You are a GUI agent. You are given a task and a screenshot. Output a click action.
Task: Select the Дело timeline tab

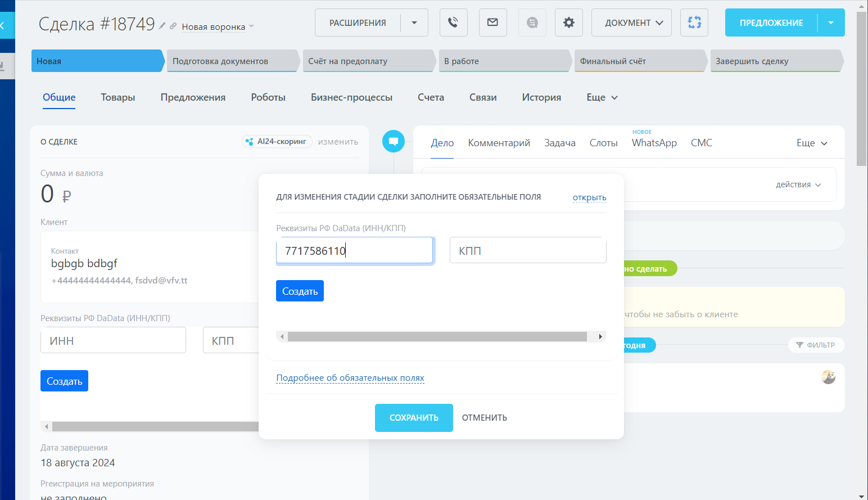[x=442, y=143]
